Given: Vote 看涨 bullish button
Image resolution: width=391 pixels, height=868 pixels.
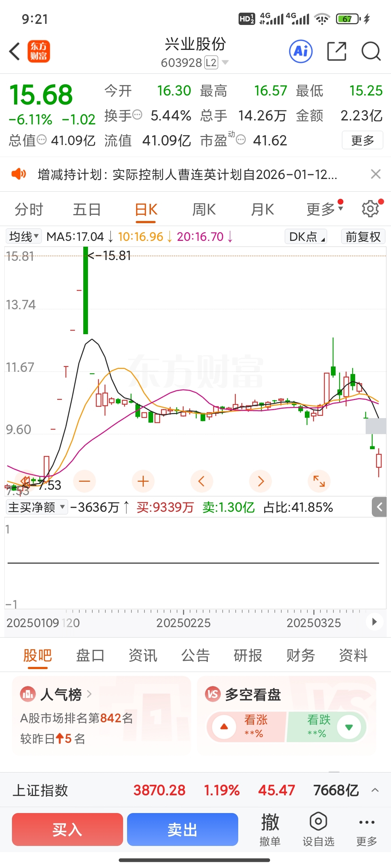Looking at the screenshot, I should [246, 727].
